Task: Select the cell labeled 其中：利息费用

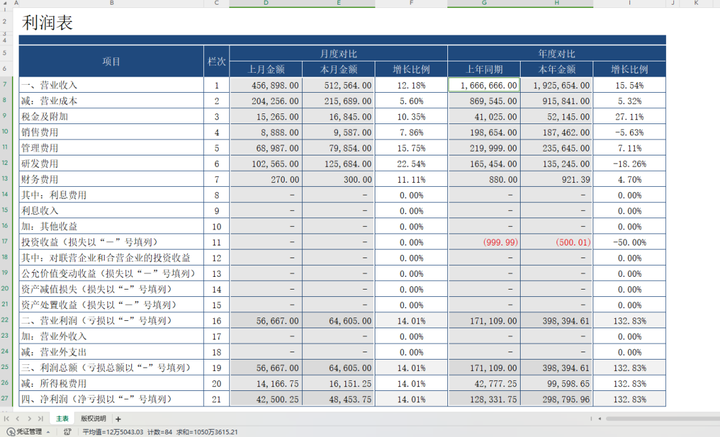Action: point(111,195)
